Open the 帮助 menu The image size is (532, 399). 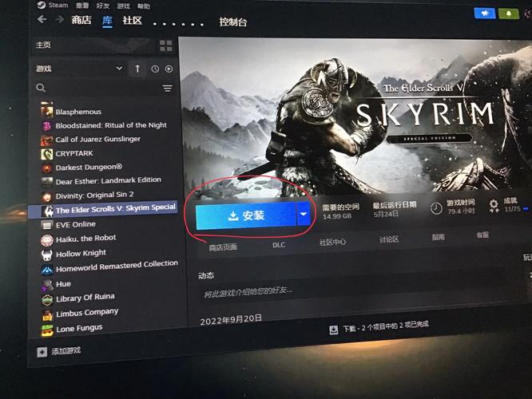pyautogui.click(x=144, y=6)
